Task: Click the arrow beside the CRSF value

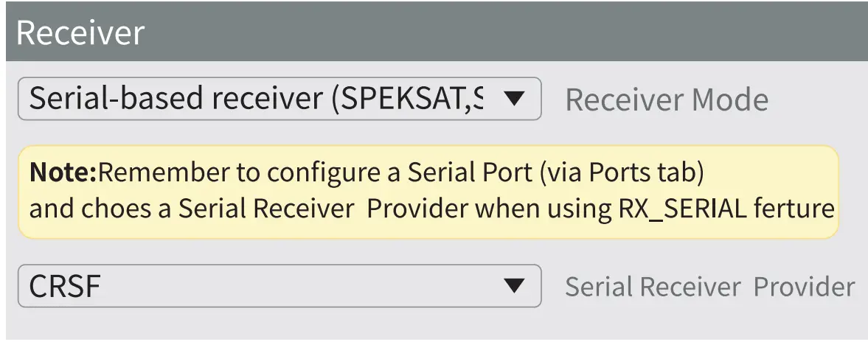Action: pyautogui.click(x=513, y=286)
